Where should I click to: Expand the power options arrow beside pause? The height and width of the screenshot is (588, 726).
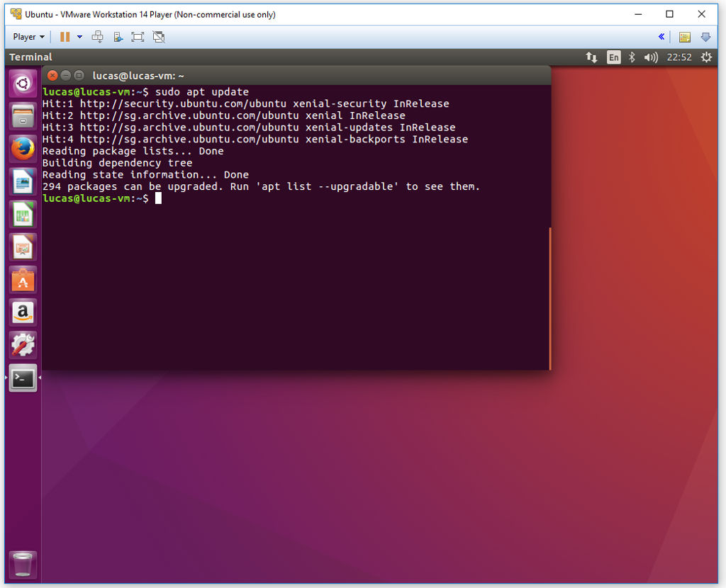tap(79, 37)
